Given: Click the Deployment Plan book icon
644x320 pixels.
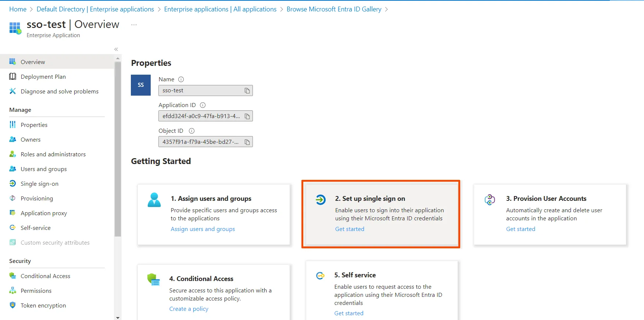Looking at the screenshot, I should (12, 76).
